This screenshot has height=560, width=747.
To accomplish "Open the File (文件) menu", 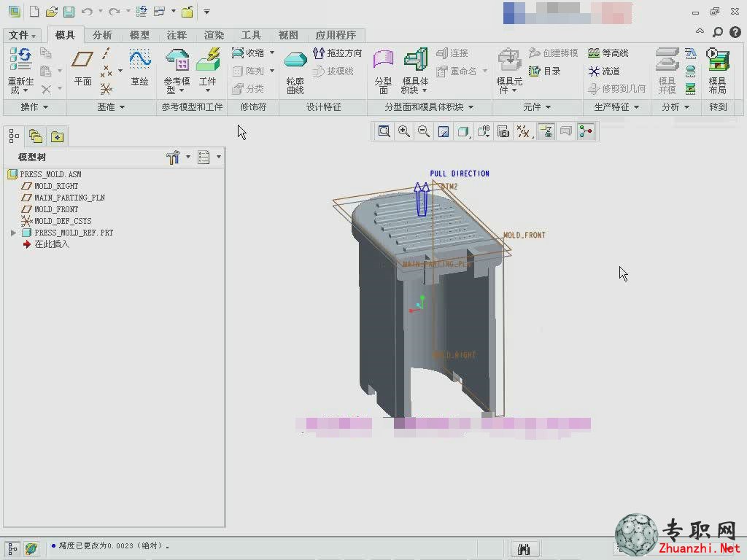I will 22,35.
